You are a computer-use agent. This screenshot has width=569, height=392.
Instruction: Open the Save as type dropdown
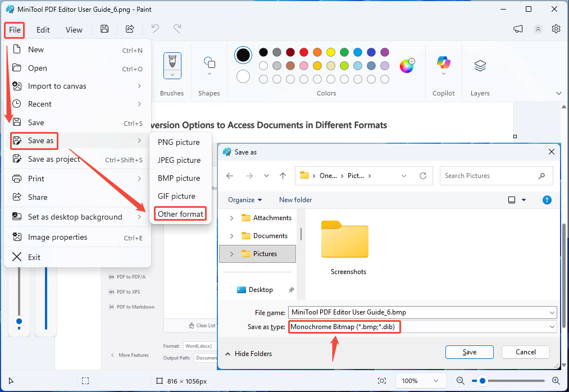pos(552,327)
